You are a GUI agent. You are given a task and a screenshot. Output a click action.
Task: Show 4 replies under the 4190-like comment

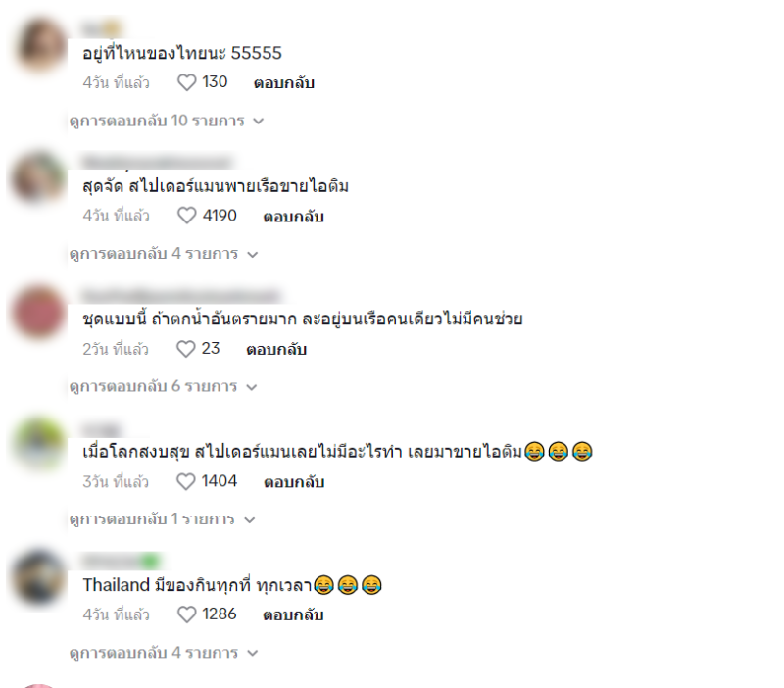pos(164,254)
